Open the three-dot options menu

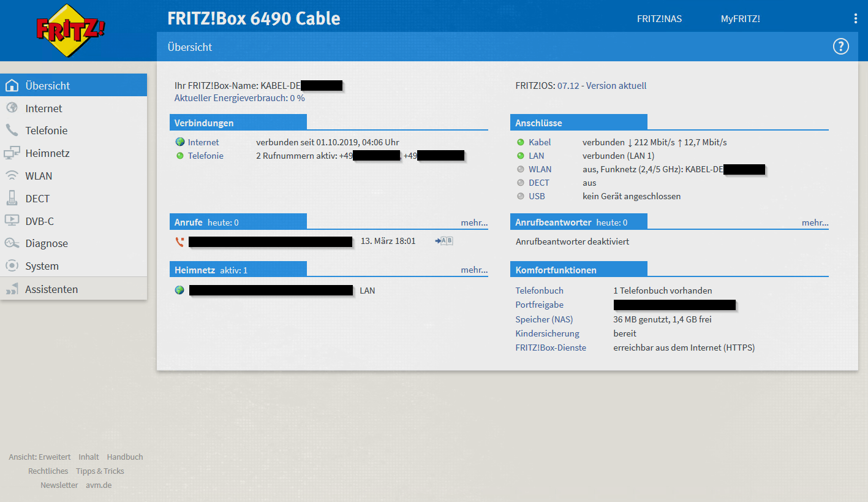pyautogui.click(x=855, y=19)
